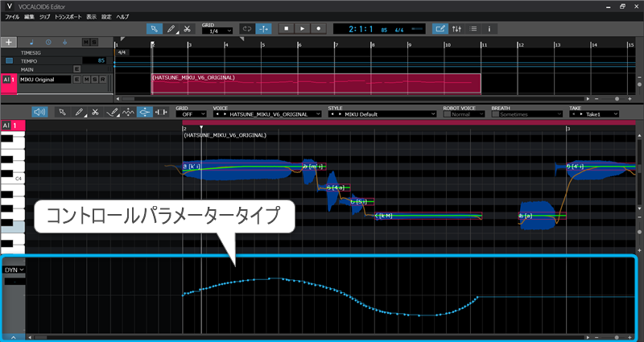This screenshot has height=342, width=644.
Task: Add a new track with the plus button
Action: (9, 43)
